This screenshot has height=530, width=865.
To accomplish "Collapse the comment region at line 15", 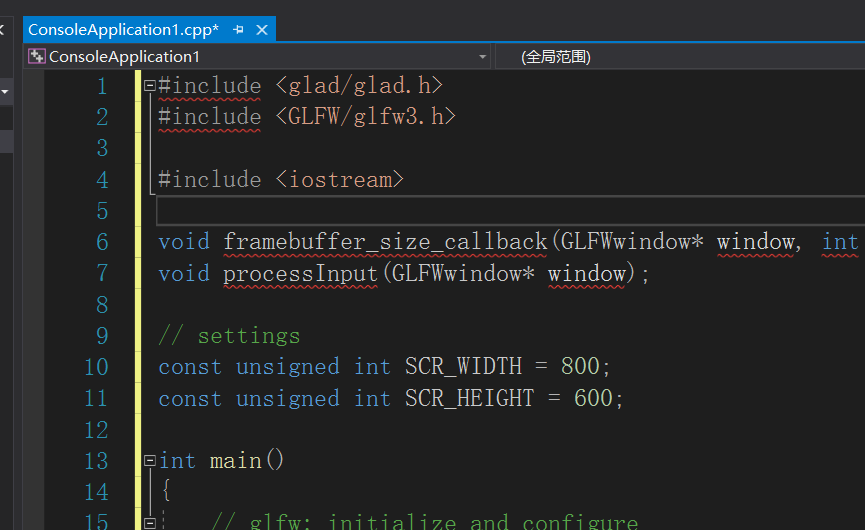I will click(149, 522).
